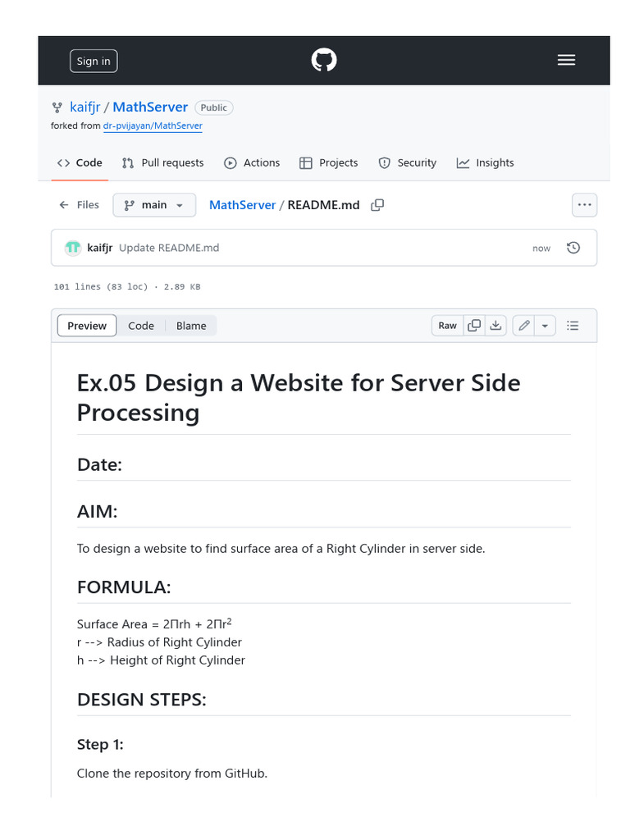Switch to Preview view

[87, 326]
